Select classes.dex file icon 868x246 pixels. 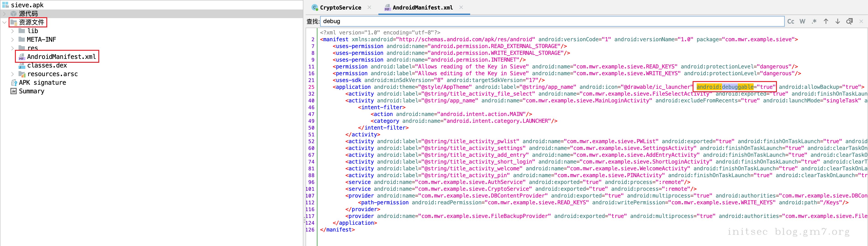[x=22, y=65]
